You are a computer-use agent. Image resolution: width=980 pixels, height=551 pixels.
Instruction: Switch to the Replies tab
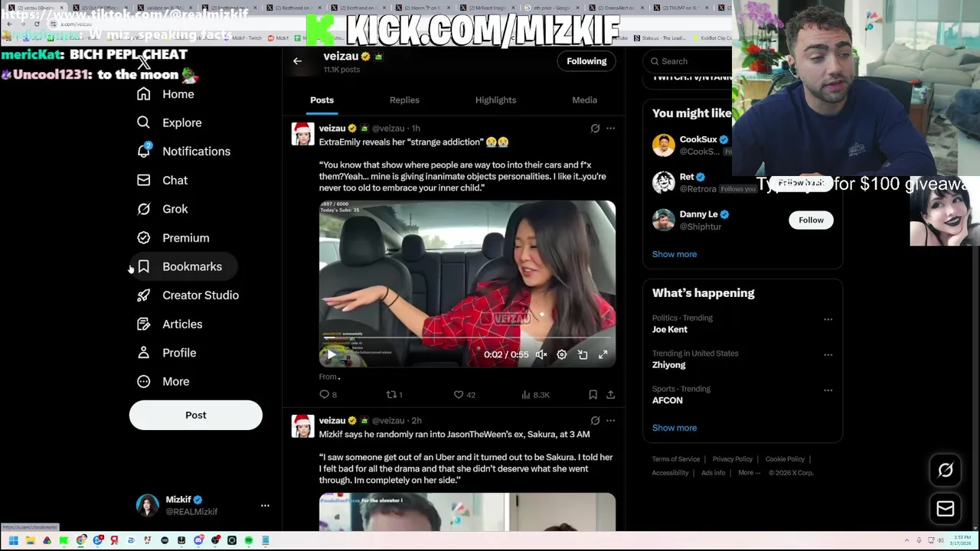404,100
